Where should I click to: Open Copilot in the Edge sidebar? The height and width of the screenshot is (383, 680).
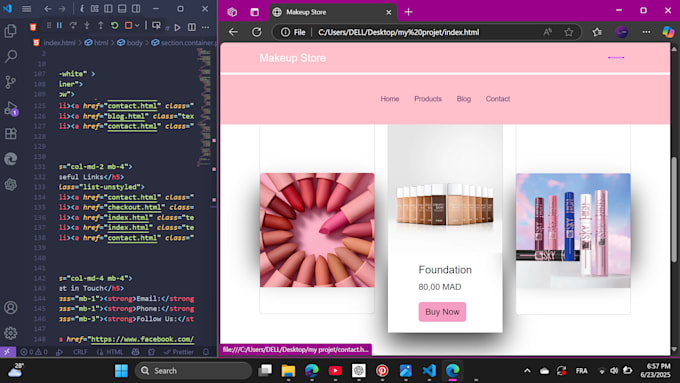(668, 32)
